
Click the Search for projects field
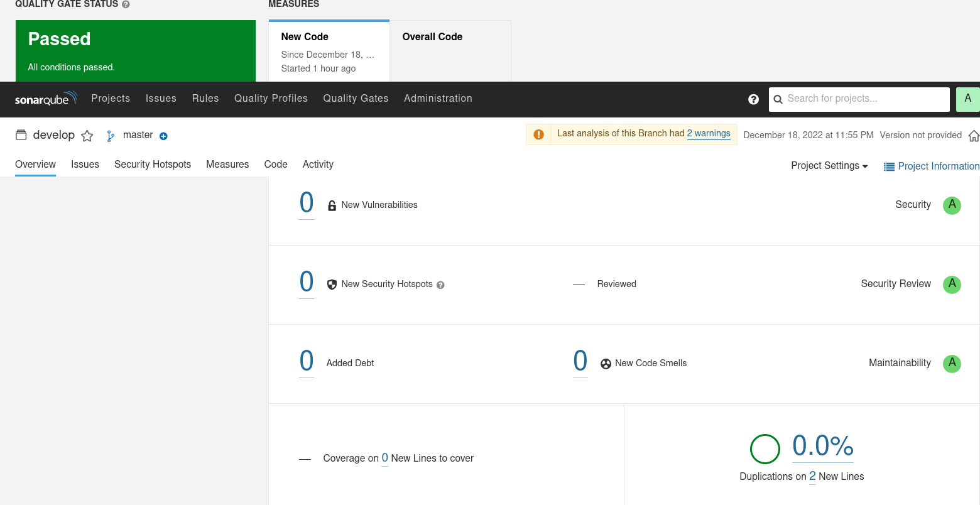(859, 99)
